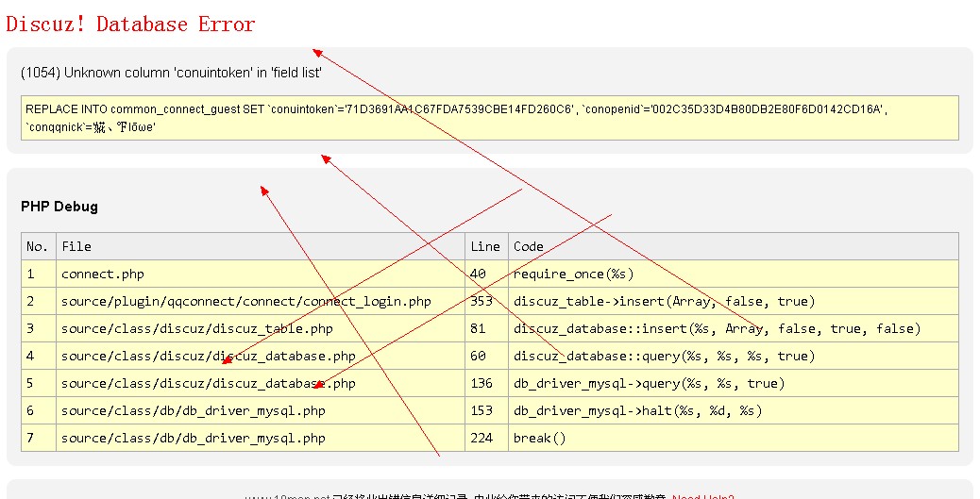The height and width of the screenshot is (499, 980).
Task: Click row number '2' in No. column
Action: click(x=39, y=302)
